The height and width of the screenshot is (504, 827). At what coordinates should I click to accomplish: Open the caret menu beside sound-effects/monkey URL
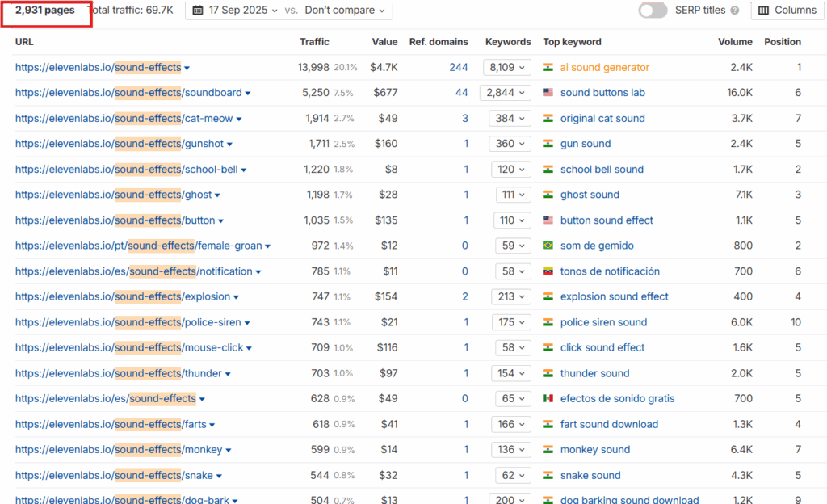[229, 451]
